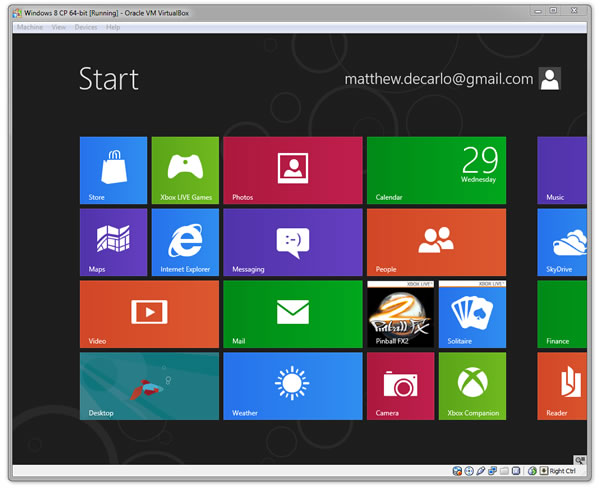Open the Weather tile
600x491 pixels.
pyautogui.click(x=293, y=386)
